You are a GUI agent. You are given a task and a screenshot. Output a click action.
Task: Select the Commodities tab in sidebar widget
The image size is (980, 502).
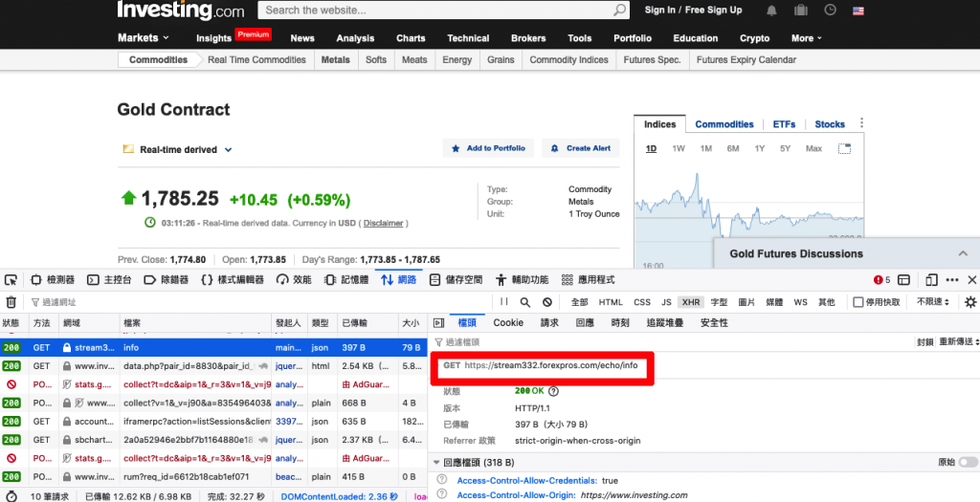click(724, 124)
